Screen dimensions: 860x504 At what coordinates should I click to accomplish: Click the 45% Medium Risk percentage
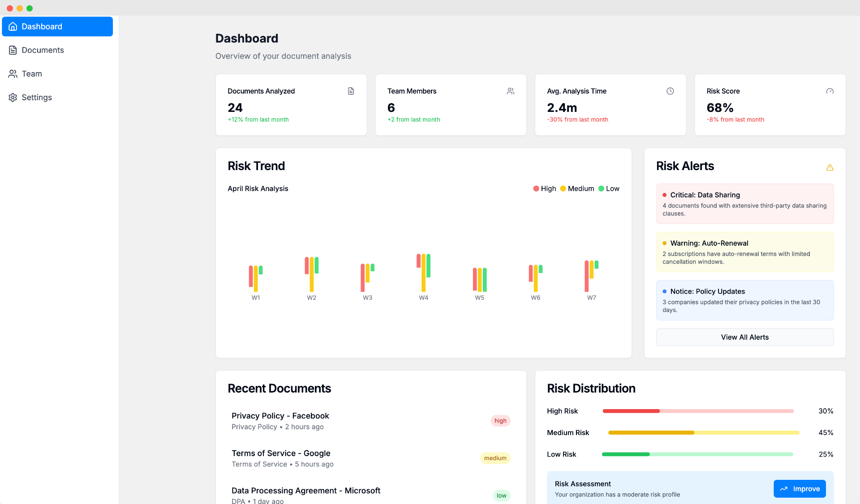826,432
